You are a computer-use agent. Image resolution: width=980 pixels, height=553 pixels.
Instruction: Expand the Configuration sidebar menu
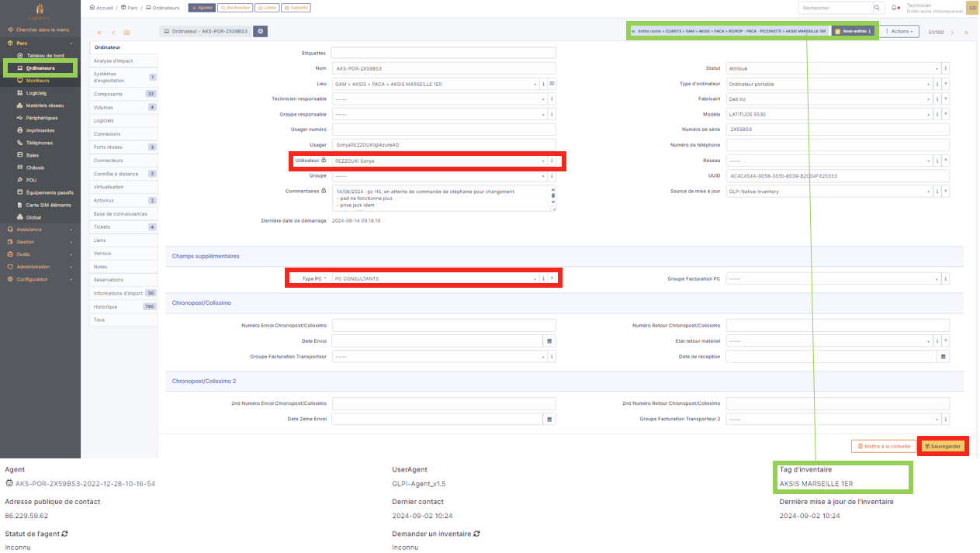tap(40, 279)
